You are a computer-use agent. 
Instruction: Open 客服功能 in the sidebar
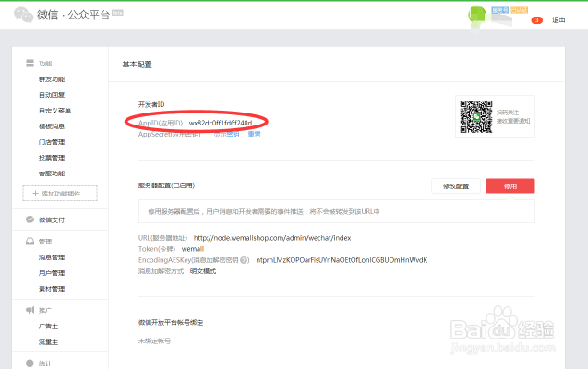(52, 173)
